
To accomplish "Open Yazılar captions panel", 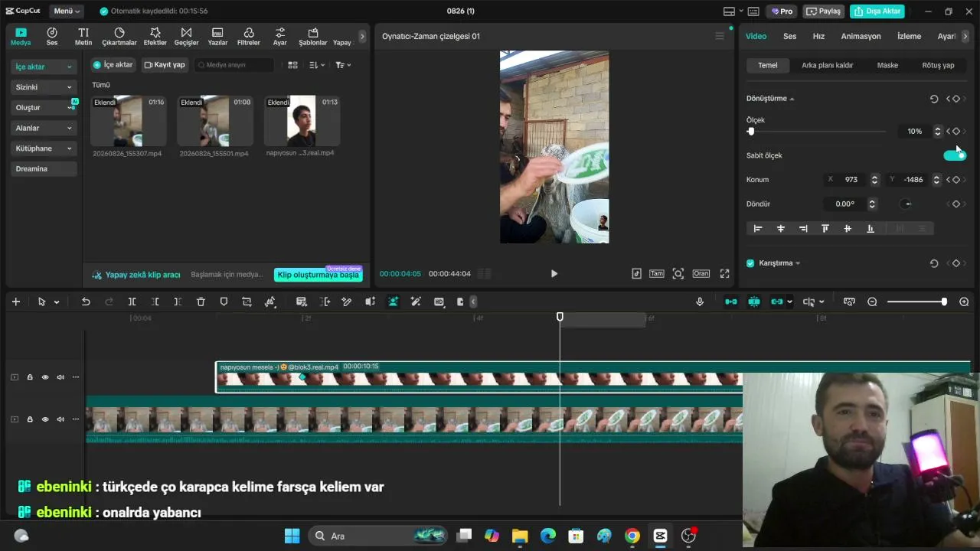I will tap(217, 37).
